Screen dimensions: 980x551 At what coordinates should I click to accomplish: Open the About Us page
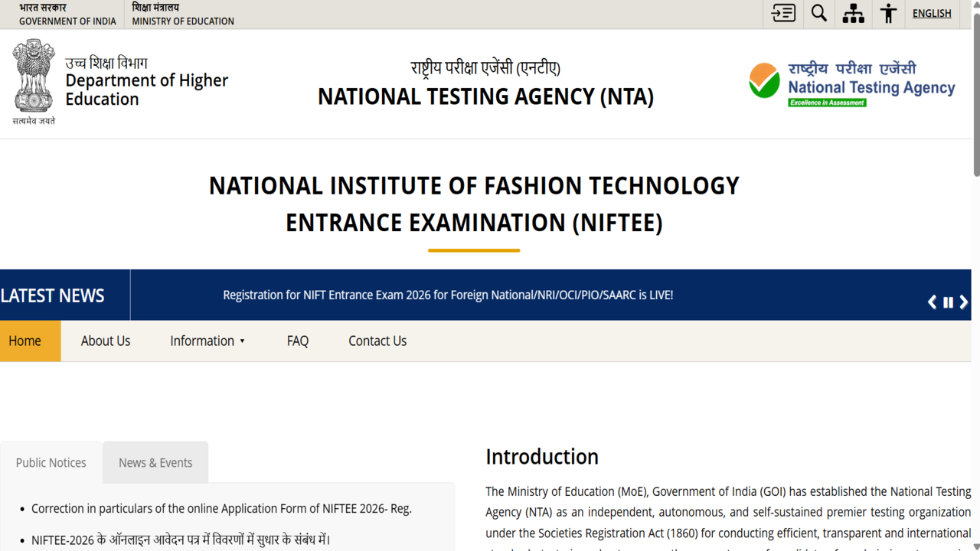[x=106, y=341]
